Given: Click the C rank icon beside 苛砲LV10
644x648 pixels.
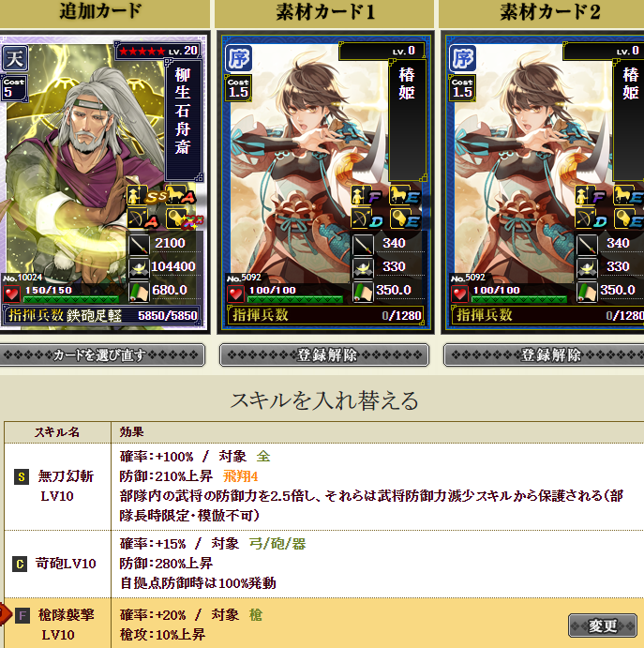Looking at the screenshot, I should (x=20, y=565).
